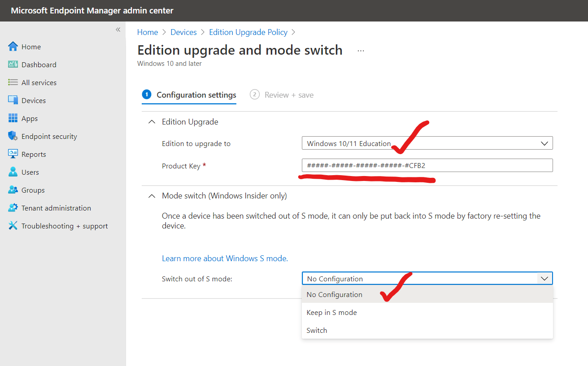Switch to the Review + save step
The width and height of the screenshot is (588, 366).
pyautogui.click(x=282, y=95)
